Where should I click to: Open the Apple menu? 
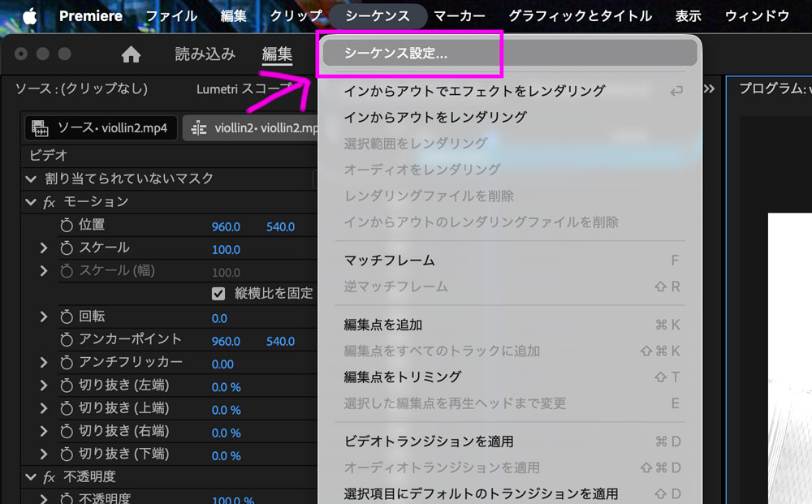[x=30, y=16]
